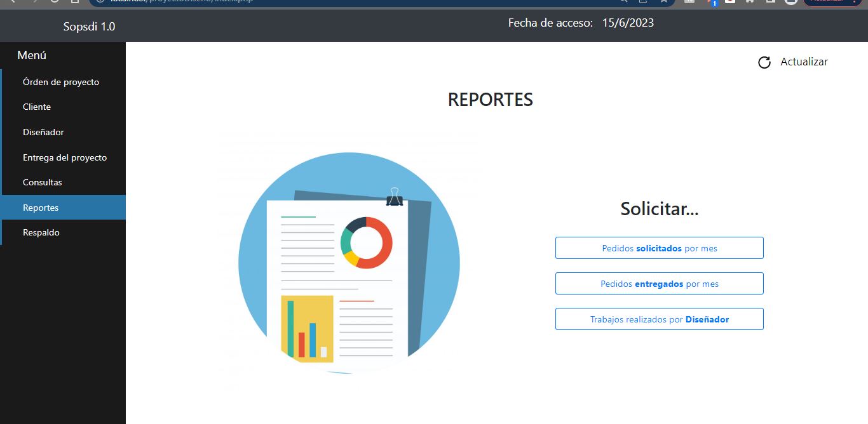The width and height of the screenshot is (868, 424).
Task: Open Órden de proyecto in sidebar
Action: (x=61, y=82)
